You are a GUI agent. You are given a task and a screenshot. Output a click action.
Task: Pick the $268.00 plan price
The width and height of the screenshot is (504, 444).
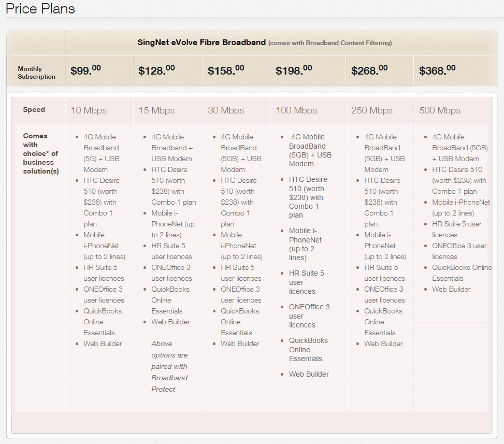pyautogui.click(x=369, y=70)
